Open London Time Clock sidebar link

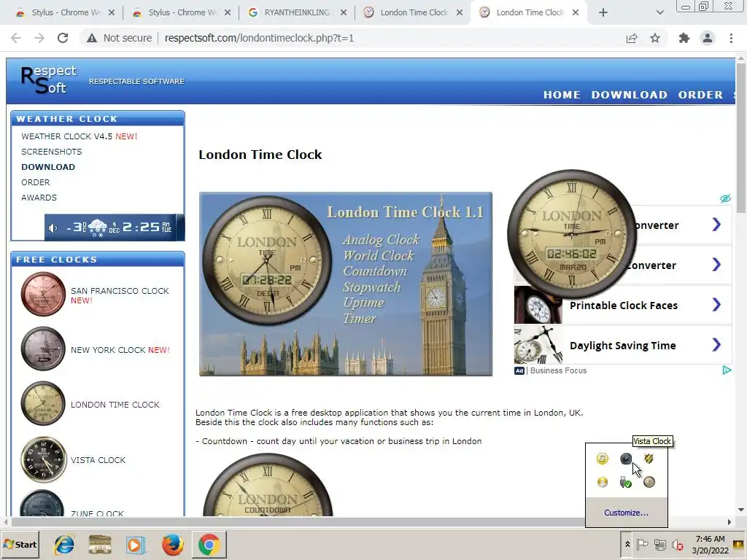click(115, 405)
